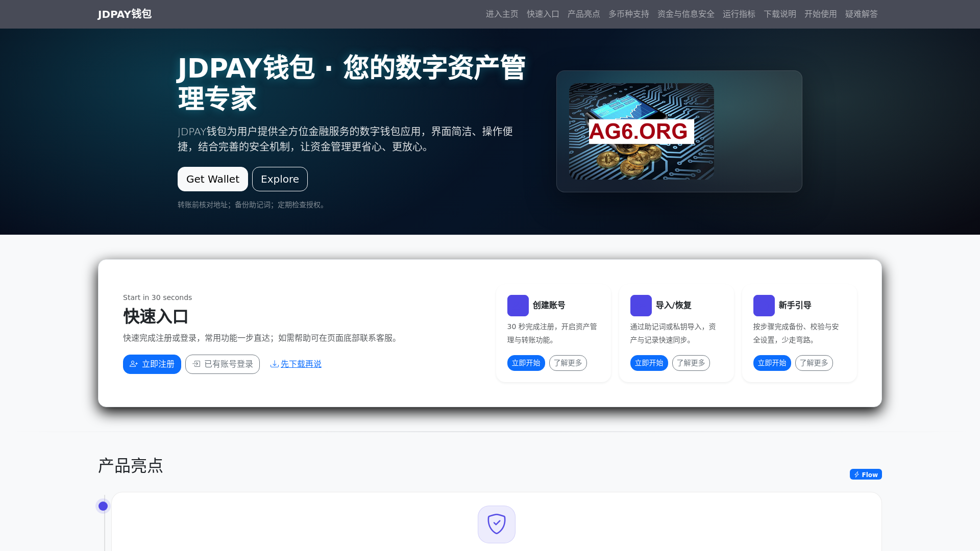This screenshot has width=980, height=551.
Task: Click the purple icon of 新手引导 card
Action: click(764, 306)
